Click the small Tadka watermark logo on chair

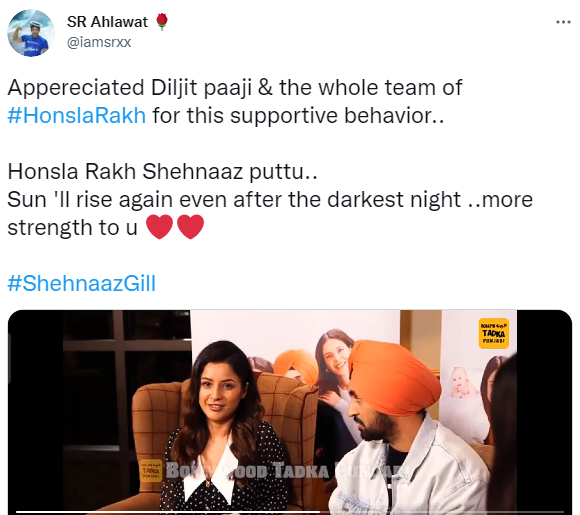pos(151,471)
